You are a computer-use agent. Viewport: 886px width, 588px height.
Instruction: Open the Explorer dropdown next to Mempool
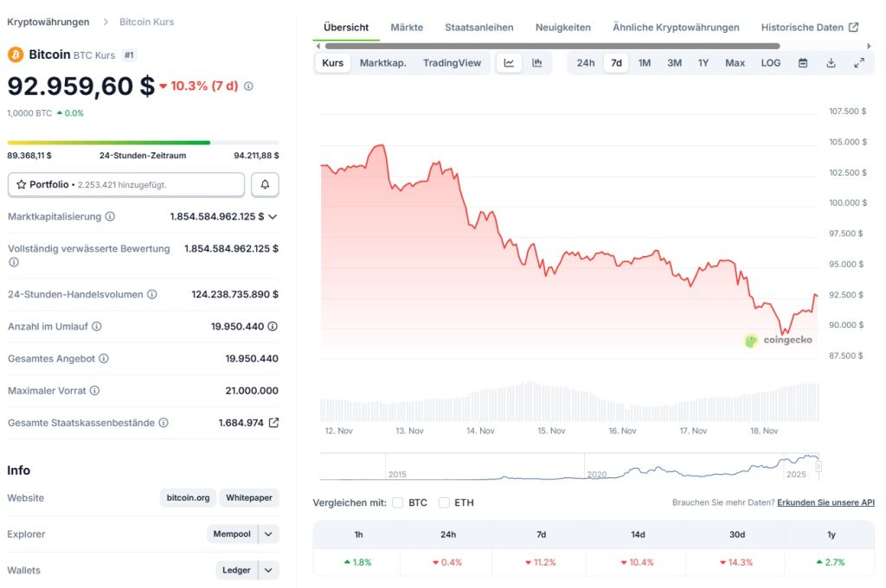[x=269, y=534]
